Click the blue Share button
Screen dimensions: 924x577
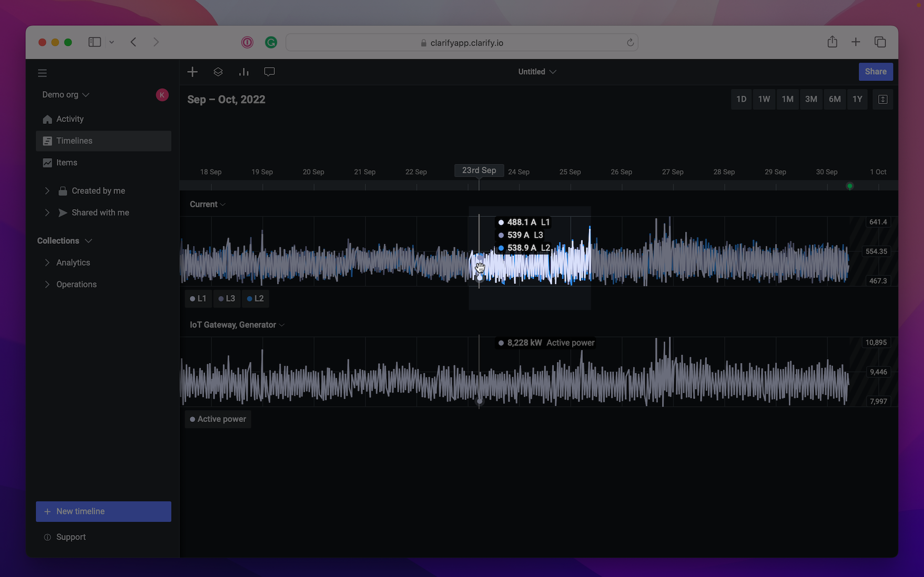(875, 72)
